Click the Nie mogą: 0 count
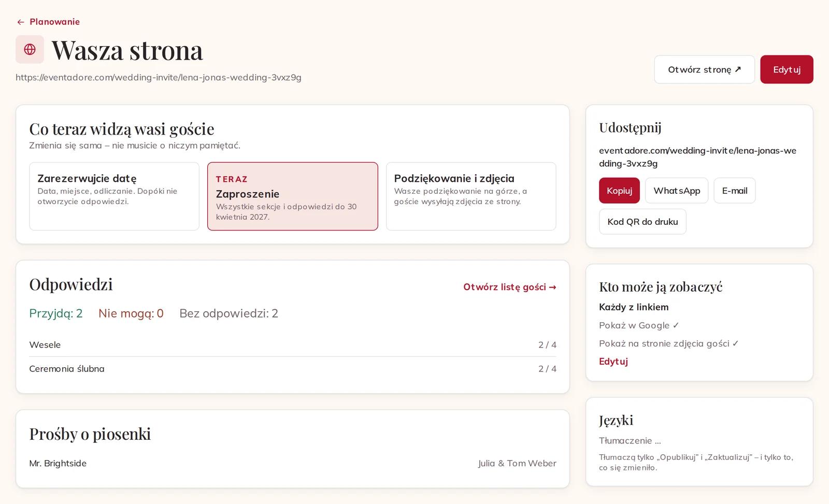The width and height of the screenshot is (829, 504). [131, 313]
